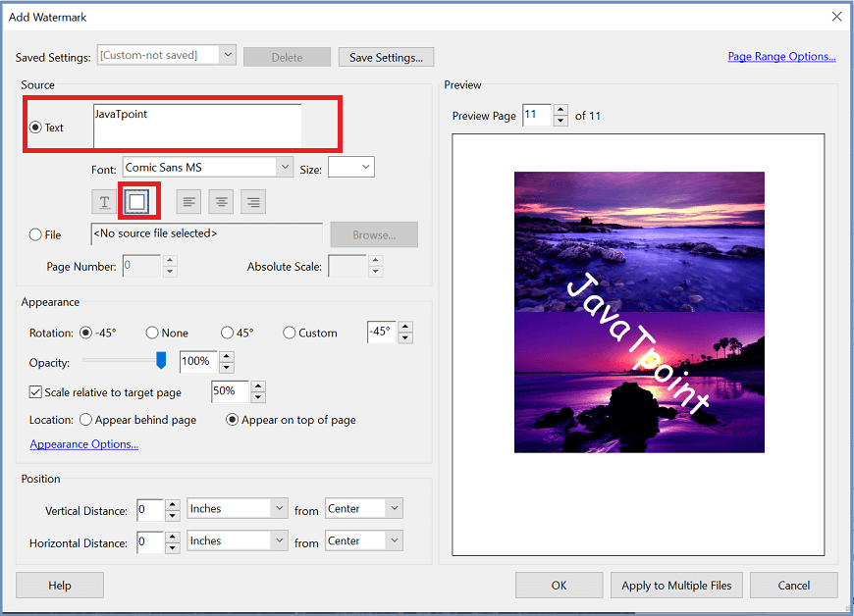854x616 pixels.
Task: Click Apply to Multiple Files button
Action: coord(676,586)
